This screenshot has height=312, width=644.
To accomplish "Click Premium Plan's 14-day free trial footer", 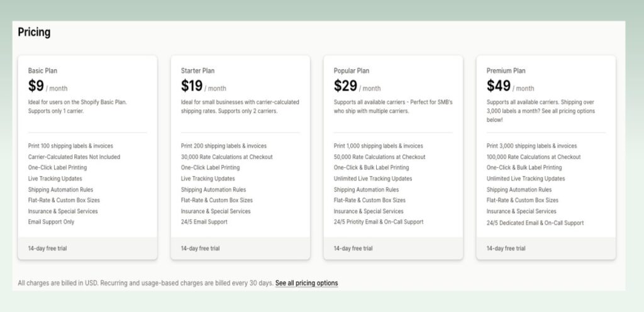I will pyautogui.click(x=506, y=248).
